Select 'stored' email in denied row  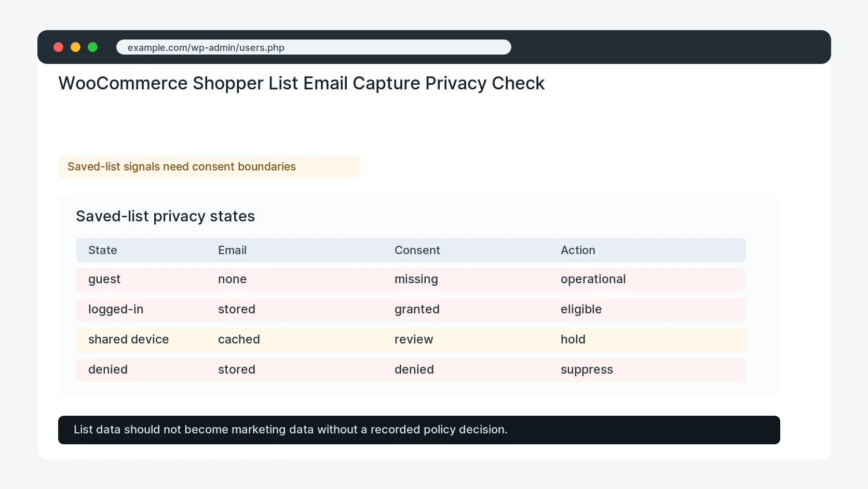(x=237, y=370)
